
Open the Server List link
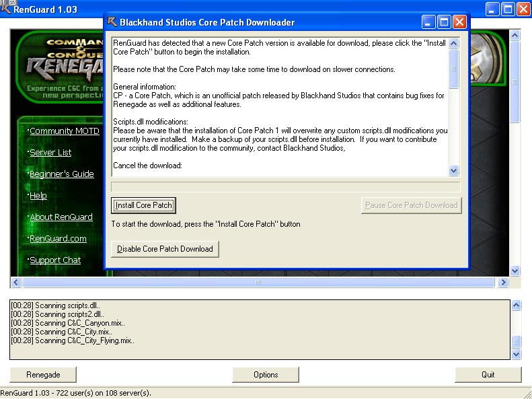point(50,152)
